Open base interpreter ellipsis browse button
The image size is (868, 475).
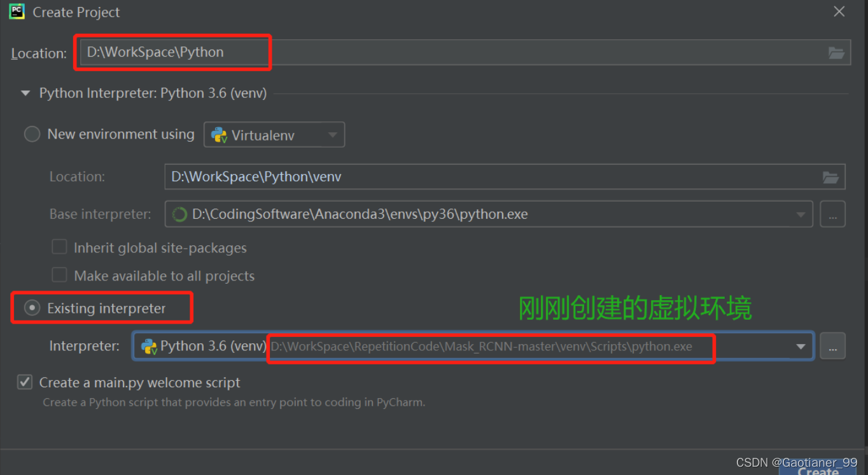(832, 214)
